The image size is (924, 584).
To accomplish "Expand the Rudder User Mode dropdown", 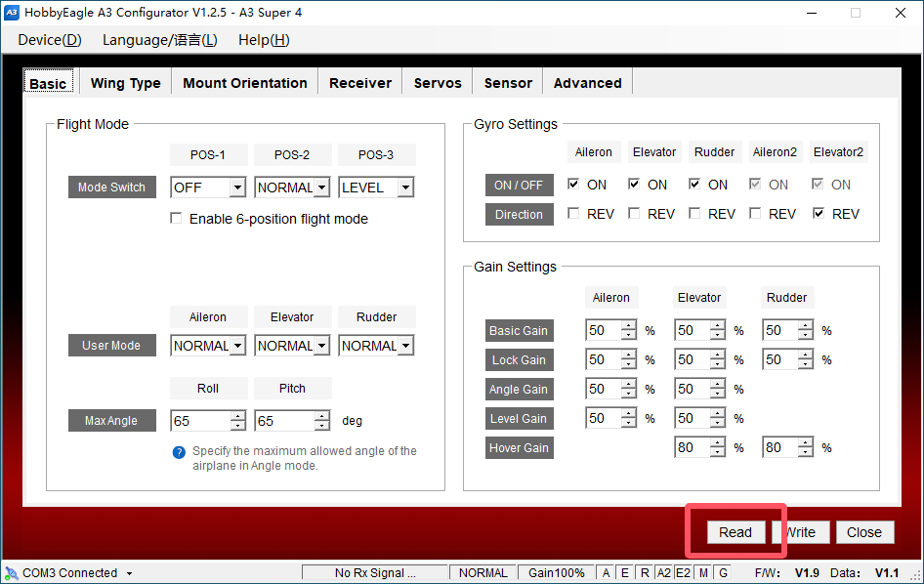I will pyautogui.click(x=405, y=346).
